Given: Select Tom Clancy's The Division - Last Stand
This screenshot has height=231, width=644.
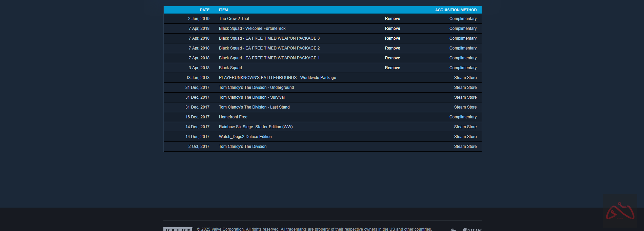Looking at the screenshot, I should click(254, 107).
